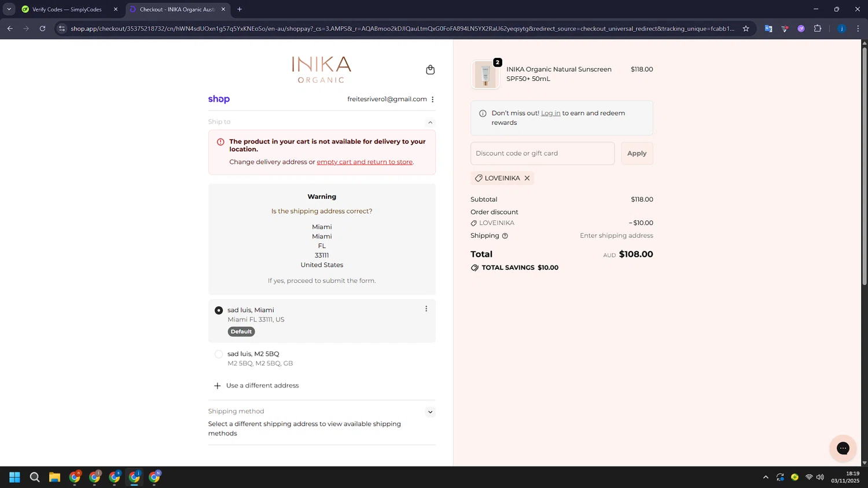The width and height of the screenshot is (868, 488).
Task: Remove the LOVEINIKA discount tag
Action: [x=527, y=178]
